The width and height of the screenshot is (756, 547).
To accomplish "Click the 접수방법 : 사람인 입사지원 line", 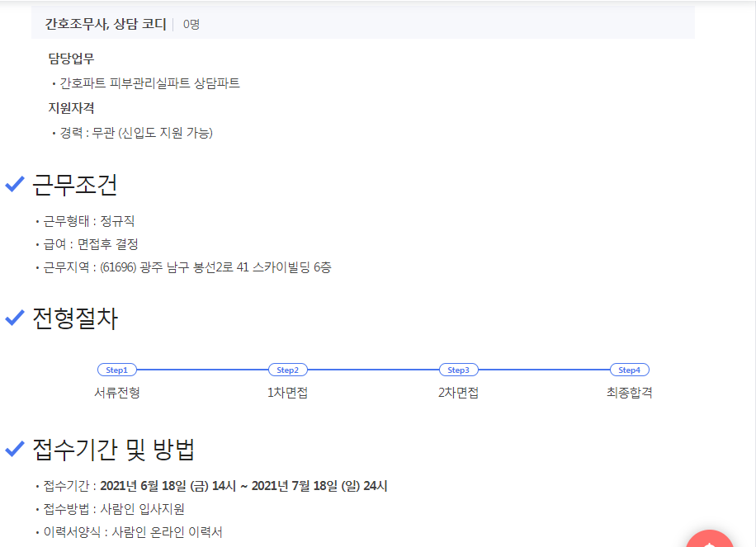I will click(114, 509).
